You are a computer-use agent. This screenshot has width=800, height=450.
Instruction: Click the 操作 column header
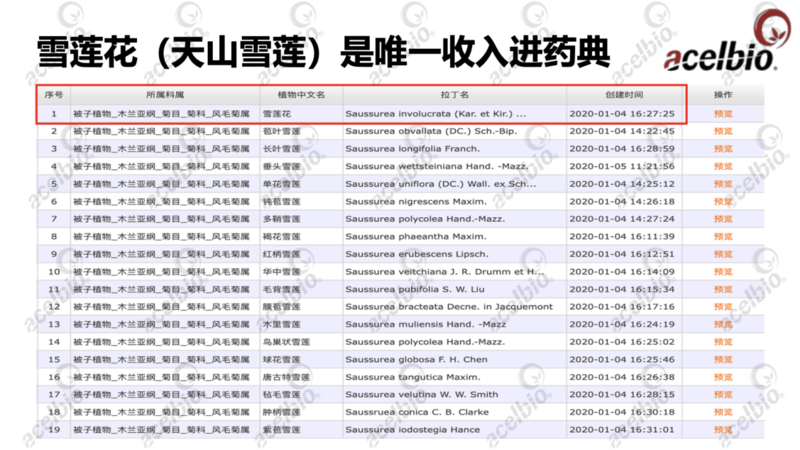[x=723, y=95]
